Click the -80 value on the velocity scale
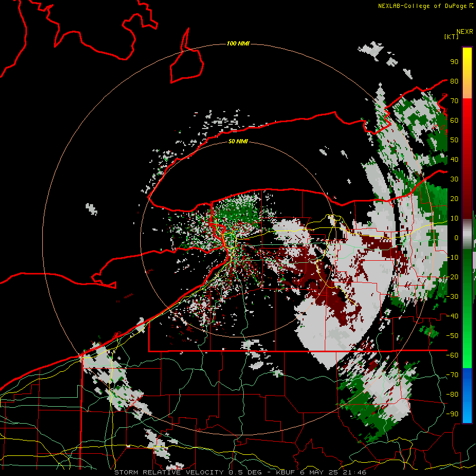The image size is (476, 476). (452, 395)
